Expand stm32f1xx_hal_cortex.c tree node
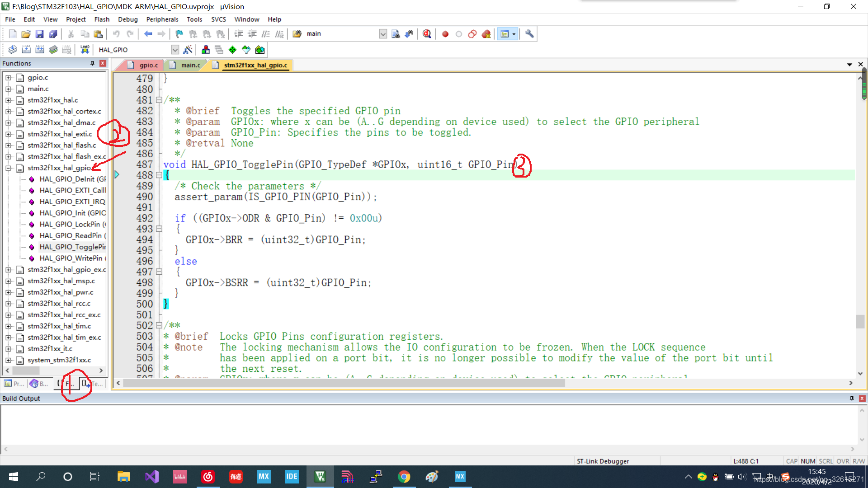 pyautogui.click(x=8, y=112)
